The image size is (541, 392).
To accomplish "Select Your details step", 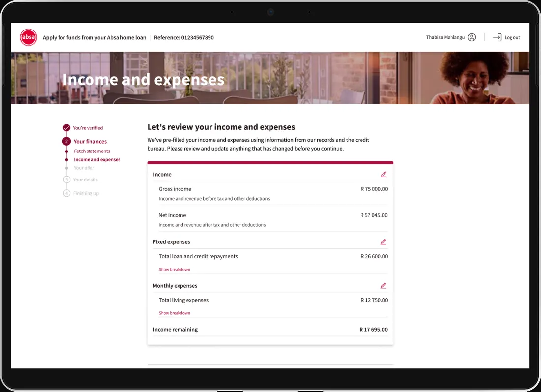I will click(85, 180).
